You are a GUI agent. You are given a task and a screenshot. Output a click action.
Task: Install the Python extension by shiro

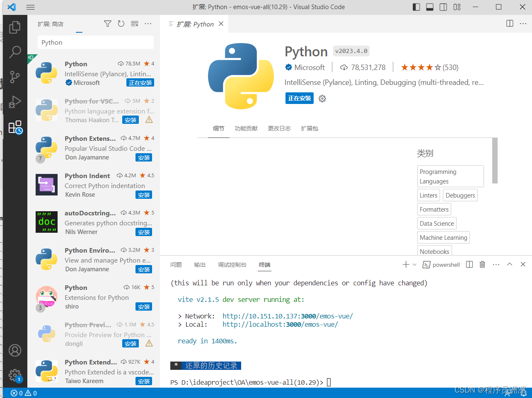[144, 307]
